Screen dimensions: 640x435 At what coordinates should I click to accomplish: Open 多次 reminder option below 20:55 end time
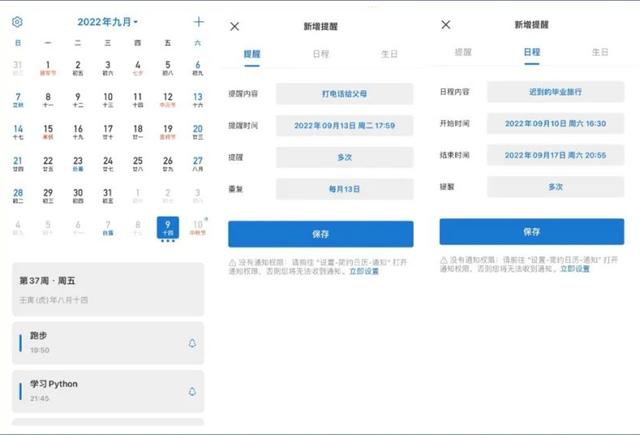556,187
